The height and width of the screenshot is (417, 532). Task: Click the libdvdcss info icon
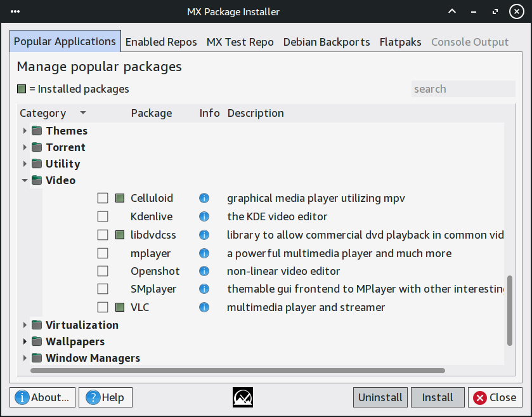click(204, 235)
